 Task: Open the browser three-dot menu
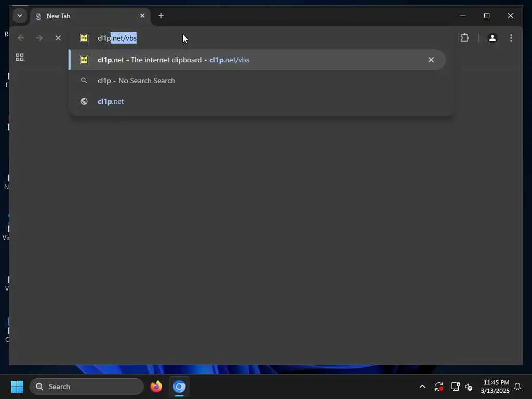pos(511,37)
